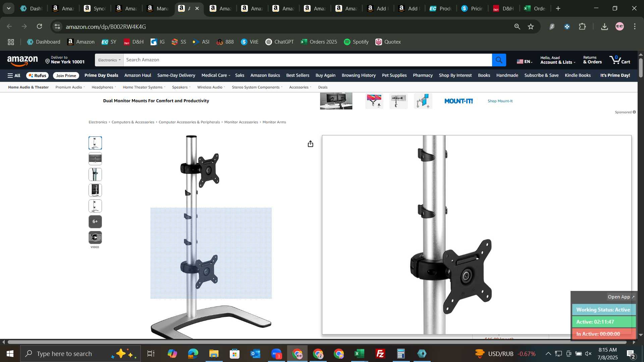644x362 pixels.
Task: Open File Explorer from taskbar
Action: 214,354
